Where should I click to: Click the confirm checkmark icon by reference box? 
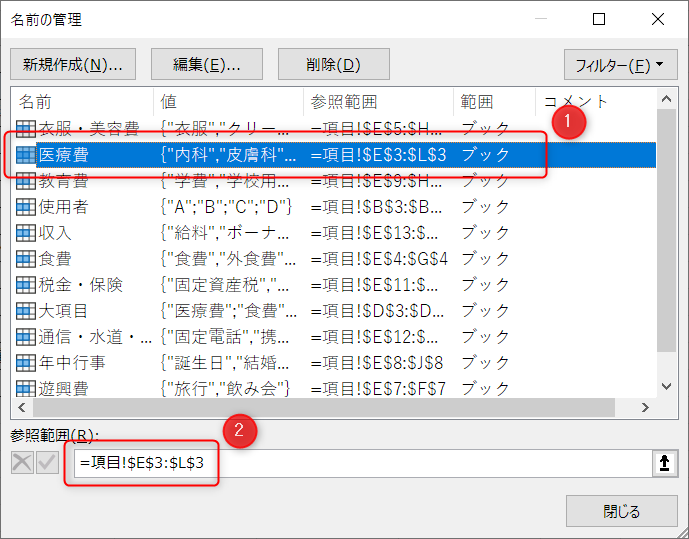point(47,464)
